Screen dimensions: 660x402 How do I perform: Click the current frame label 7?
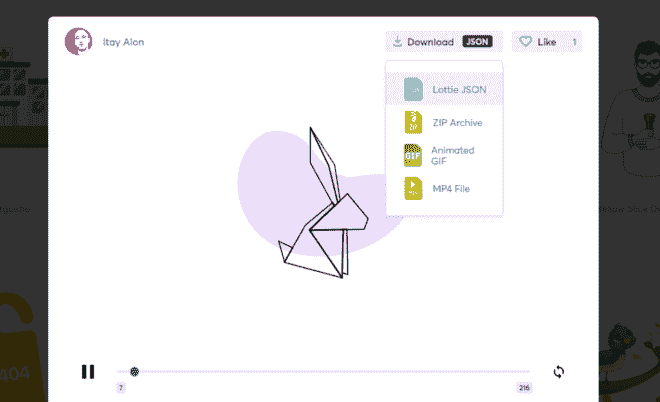[121, 388]
